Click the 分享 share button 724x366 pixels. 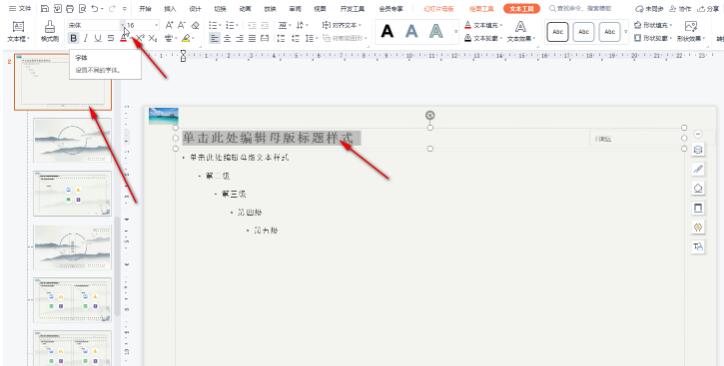pyautogui.click(x=708, y=9)
